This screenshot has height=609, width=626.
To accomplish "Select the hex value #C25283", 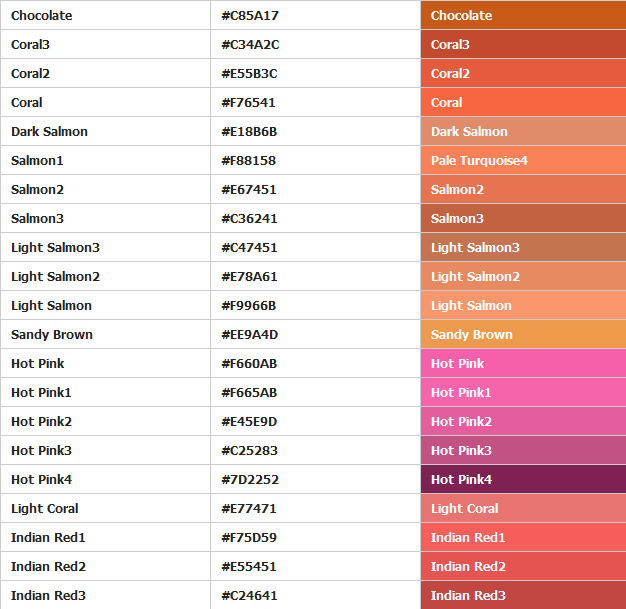I will [250, 451].
